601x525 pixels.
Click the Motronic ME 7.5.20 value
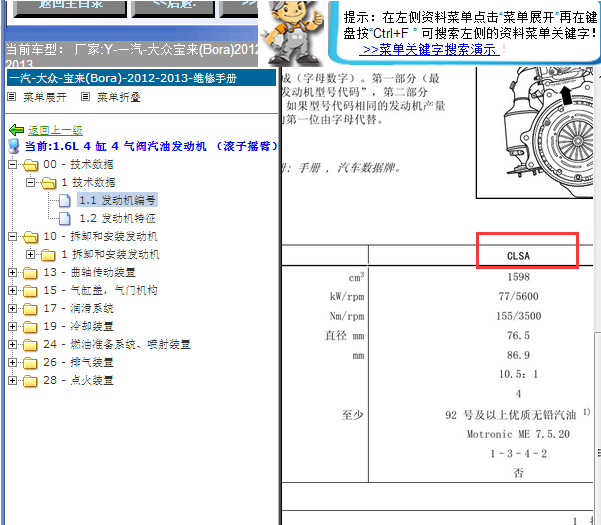tap(518, 434)
